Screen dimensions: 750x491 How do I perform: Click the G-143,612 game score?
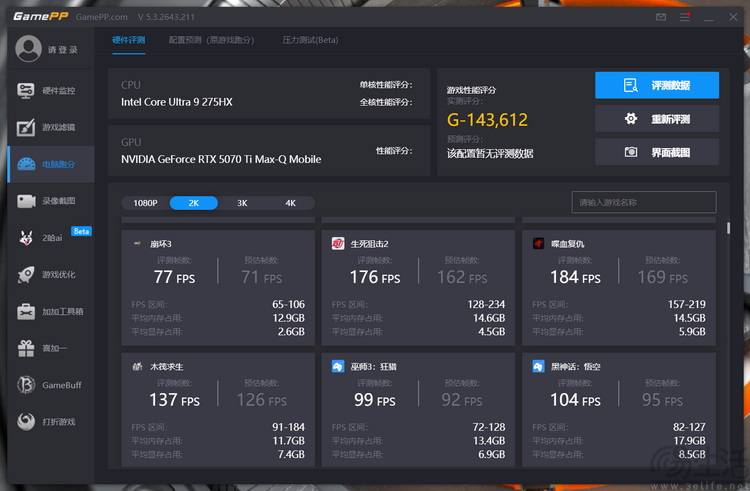[487, 120]
